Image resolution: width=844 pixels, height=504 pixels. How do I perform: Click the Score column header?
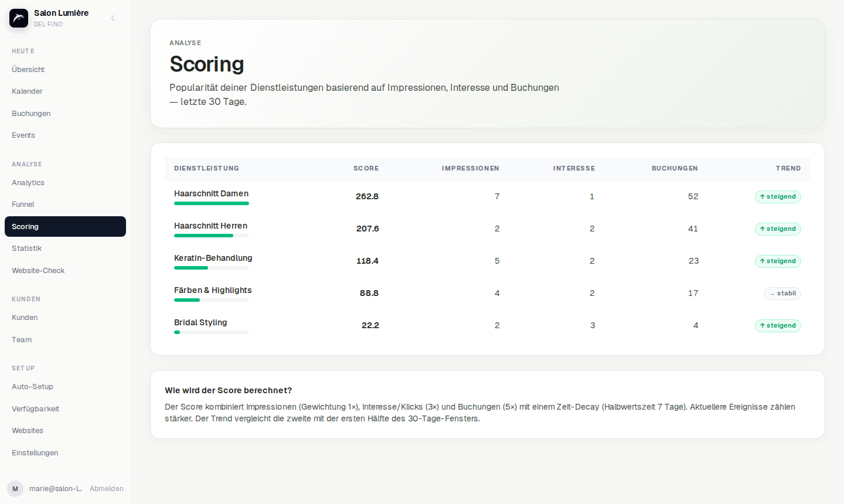tap(366, 168)
